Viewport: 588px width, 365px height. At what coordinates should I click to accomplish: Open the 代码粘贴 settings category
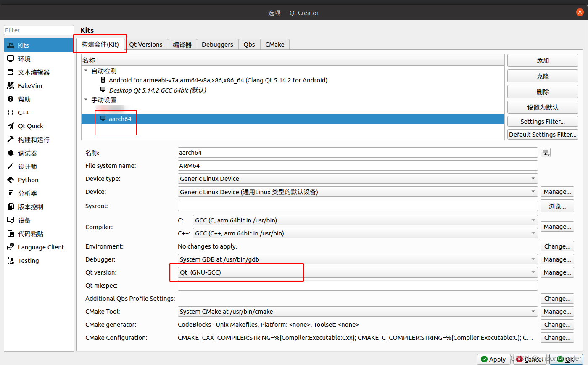tap(39, 233)
